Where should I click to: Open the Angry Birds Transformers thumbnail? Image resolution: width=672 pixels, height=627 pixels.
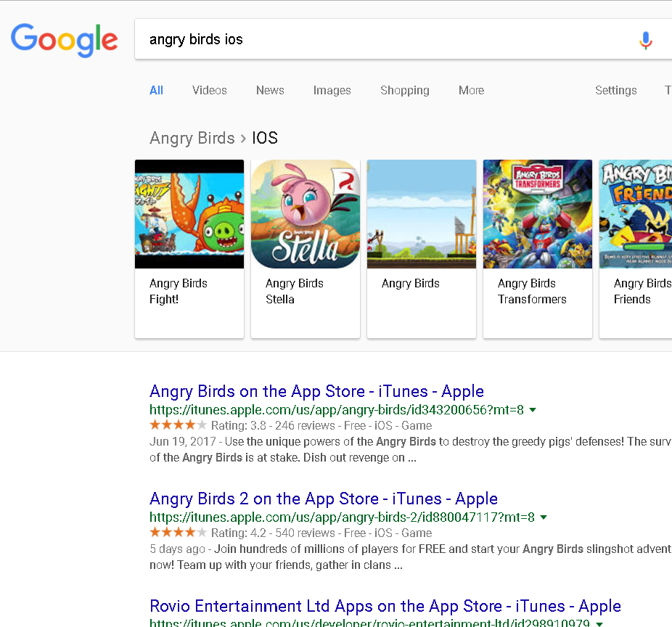[x=538, y=214]
